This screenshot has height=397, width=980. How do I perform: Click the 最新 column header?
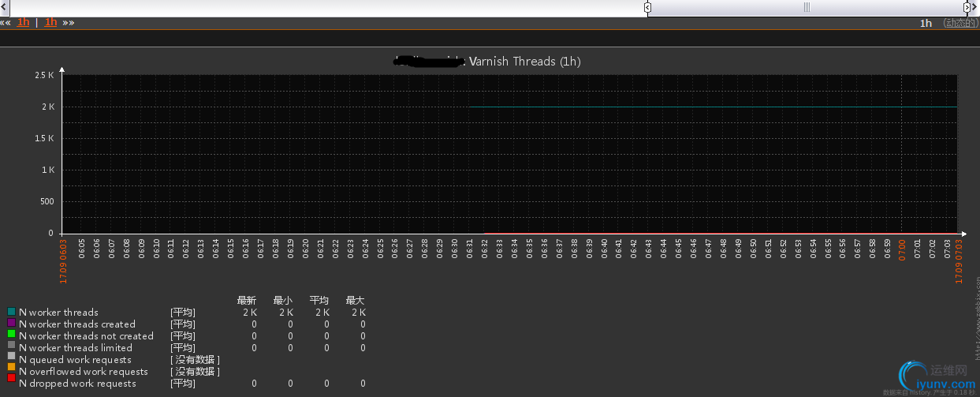[x=247, y=301]
